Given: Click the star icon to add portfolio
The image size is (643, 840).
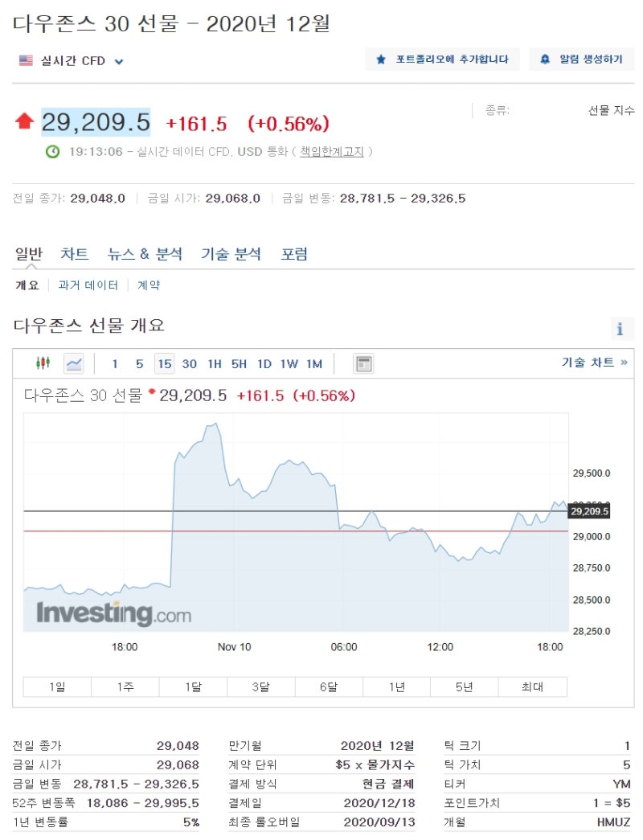Looking at the screenshot, I should pyautogui.click(x=381, y=59).
